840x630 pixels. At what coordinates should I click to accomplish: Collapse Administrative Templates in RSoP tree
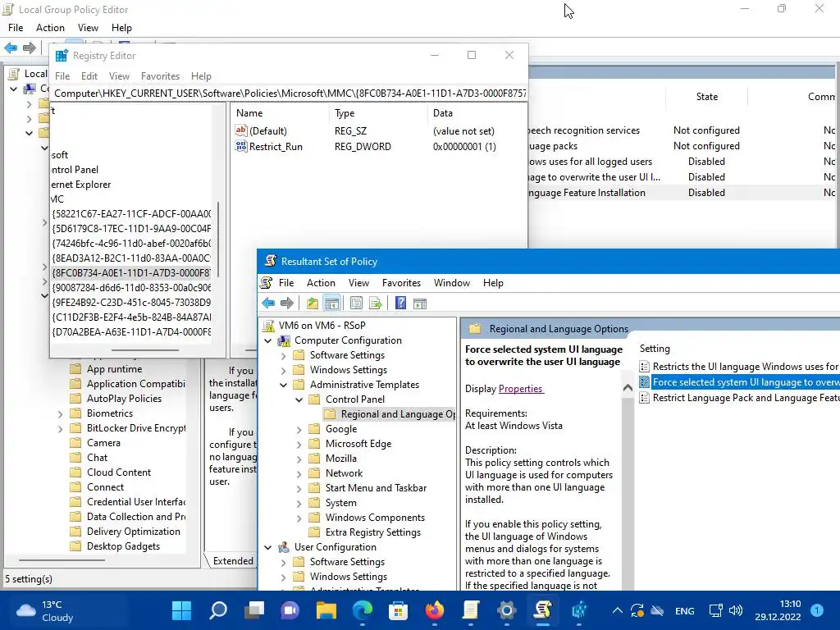point(283,385)
